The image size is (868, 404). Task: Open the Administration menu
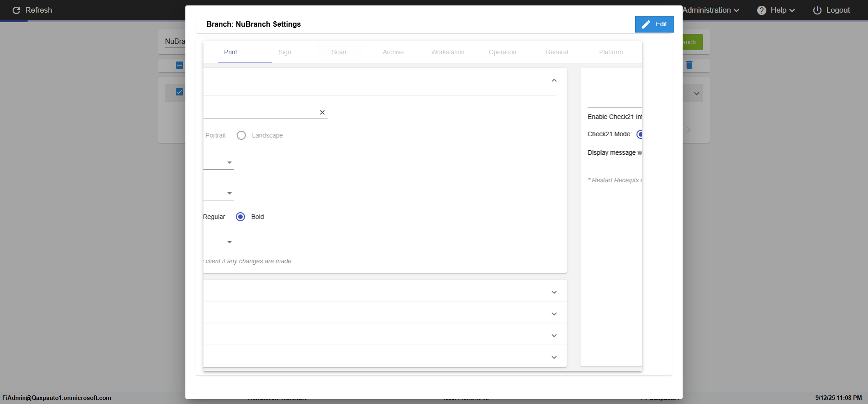tap(710, 10)
